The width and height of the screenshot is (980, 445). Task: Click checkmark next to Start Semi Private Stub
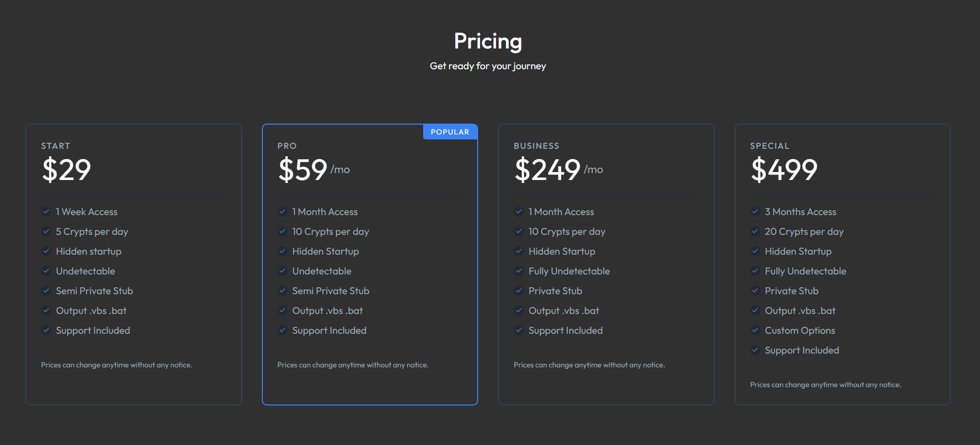click(x=46, y=291)
